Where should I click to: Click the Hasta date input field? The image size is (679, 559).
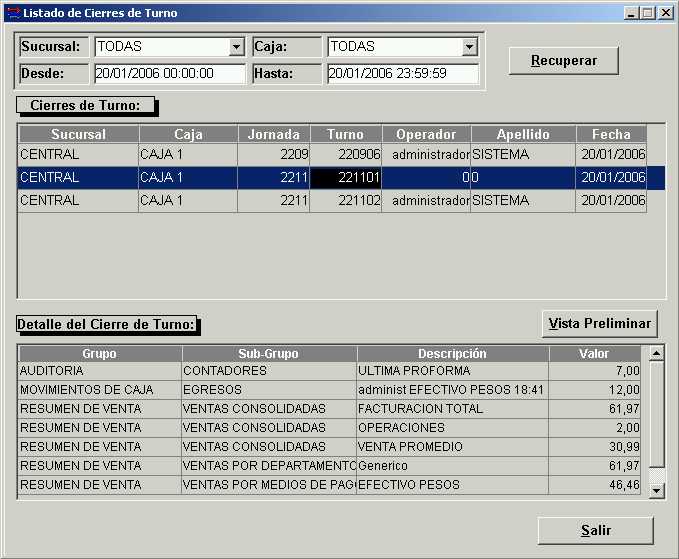(x=402, y=74)
